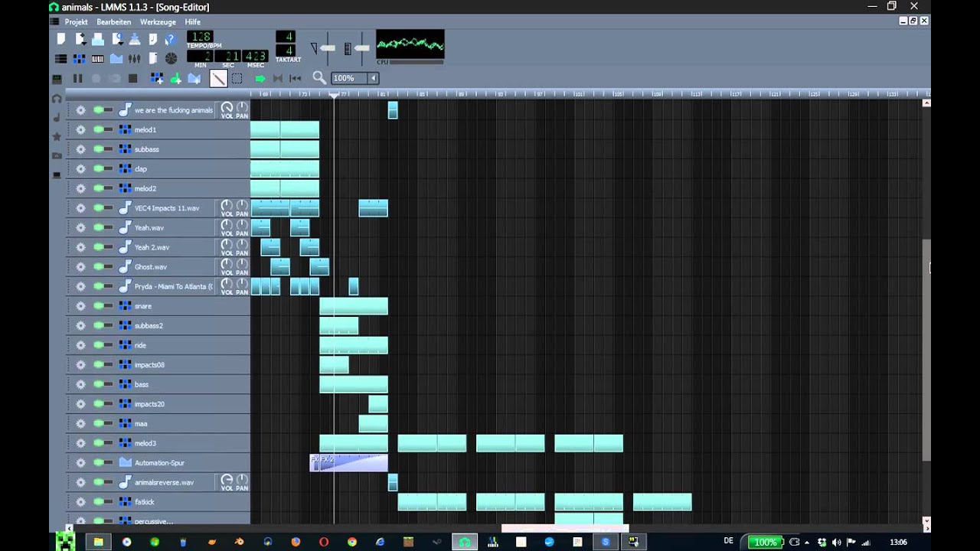Open File Explorer from the taskbar
This screenshot has height=551, width=980.
[x=98, y=542]
